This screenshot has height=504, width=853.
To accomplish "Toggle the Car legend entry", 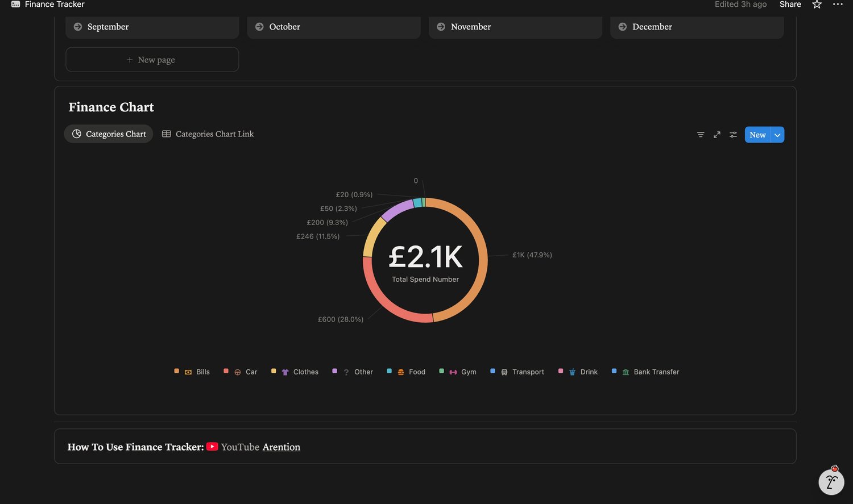I will pos(240,372).
